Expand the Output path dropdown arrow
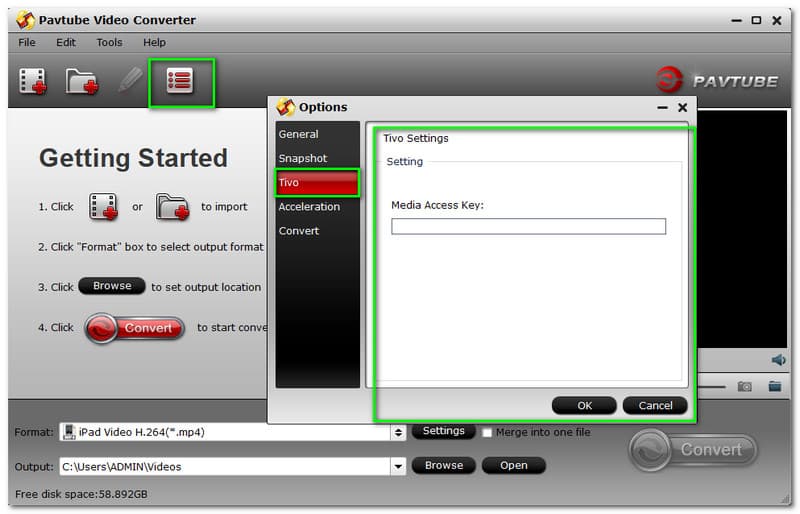This screenshot has width=800, height=514. pyautogui.click(x=398, y=467)
